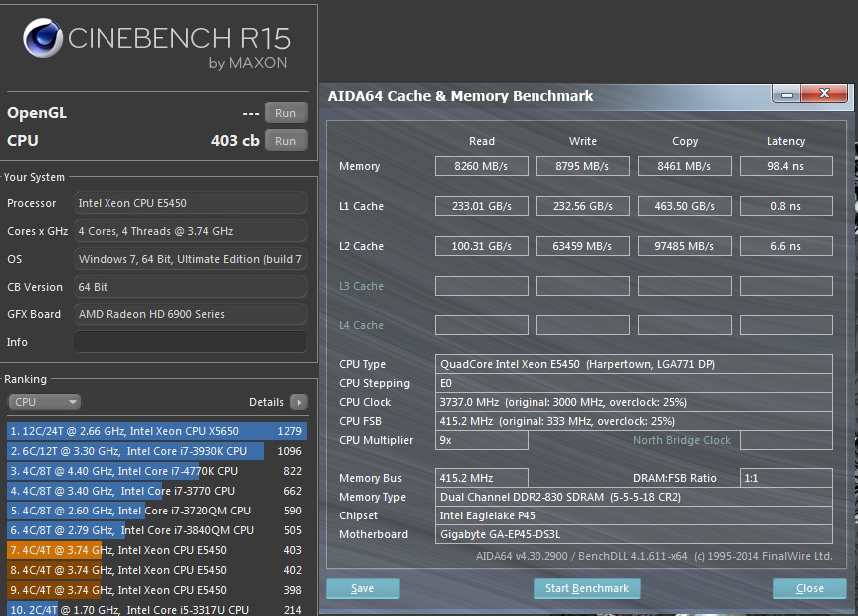Select the Xeon X5650 ranking entry
This screenshot has height=616, width=858.
click(154, 431)
